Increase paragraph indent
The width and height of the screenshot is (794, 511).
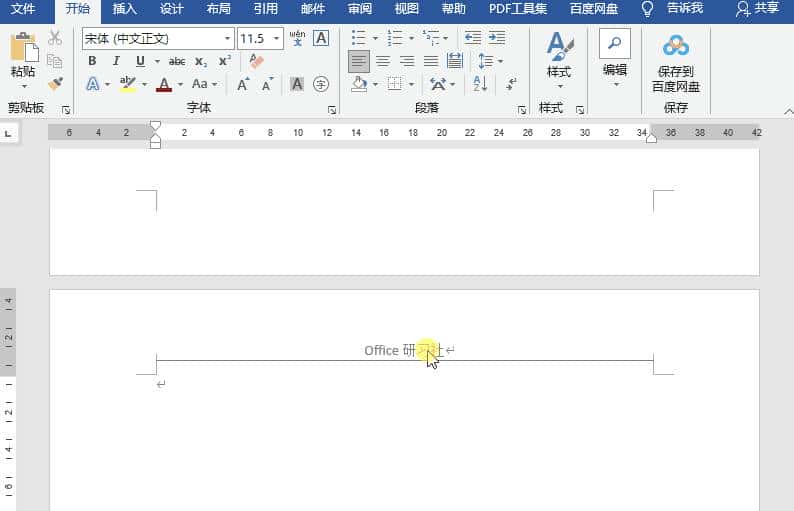pos(497,37)
